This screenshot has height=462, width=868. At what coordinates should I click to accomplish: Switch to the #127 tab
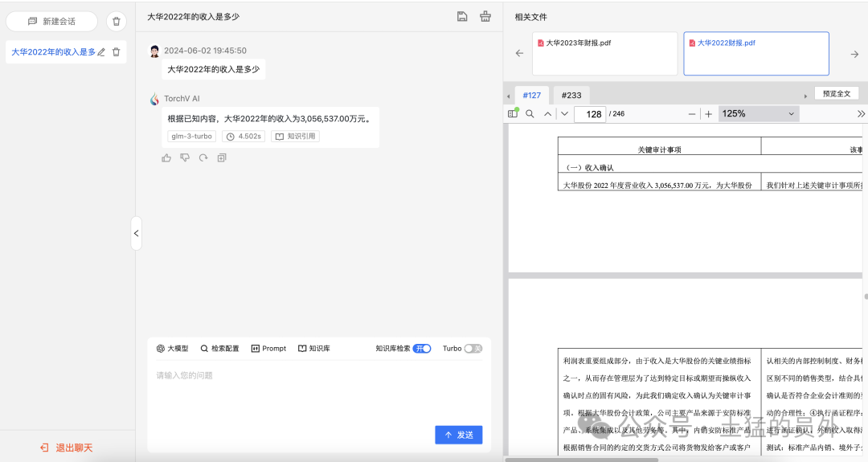[x=531, y=95]
